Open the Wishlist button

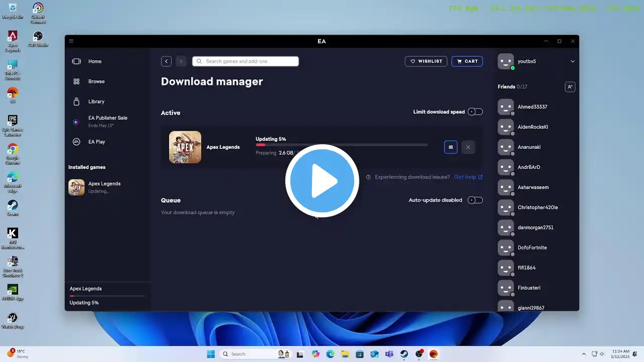click(426, 61)
